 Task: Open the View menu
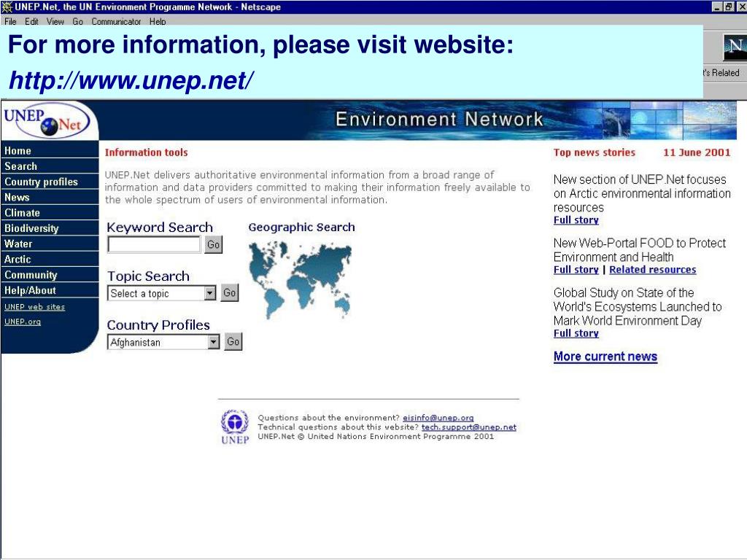(x=55, y=21)
